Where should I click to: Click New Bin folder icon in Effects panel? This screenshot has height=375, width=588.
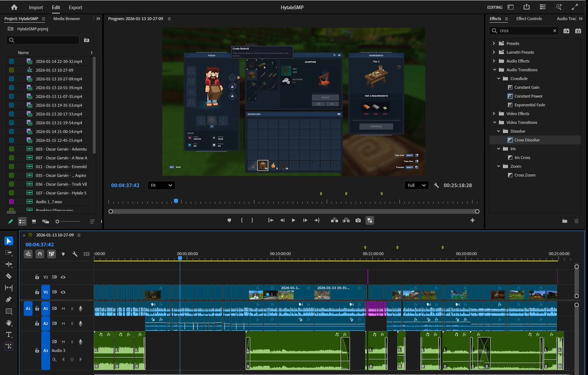pyautogui.click(x=564, y=222)
